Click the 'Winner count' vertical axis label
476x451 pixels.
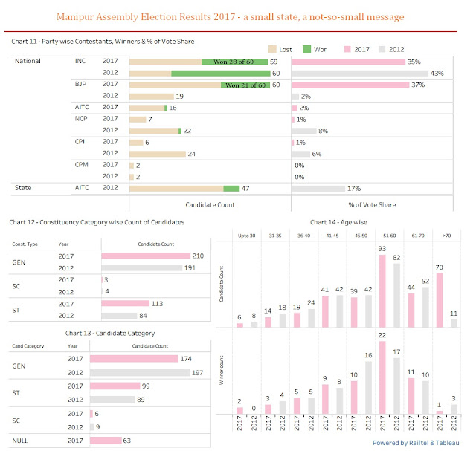point(222,370)
